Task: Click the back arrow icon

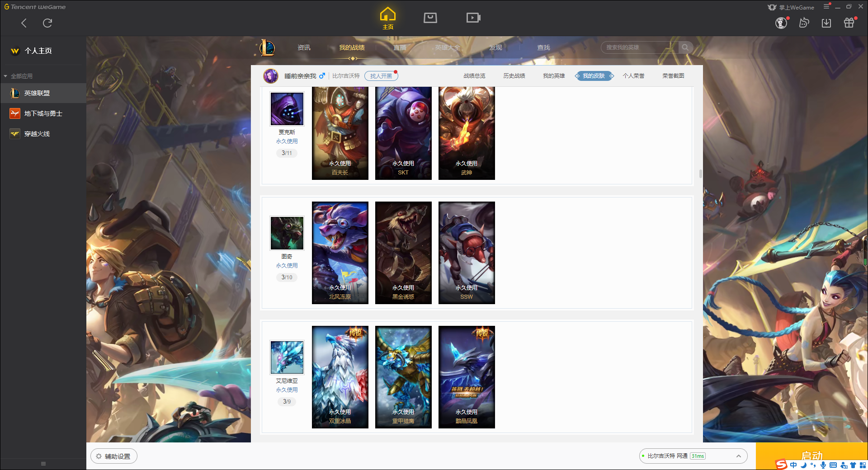Action: tap(24, 23)
